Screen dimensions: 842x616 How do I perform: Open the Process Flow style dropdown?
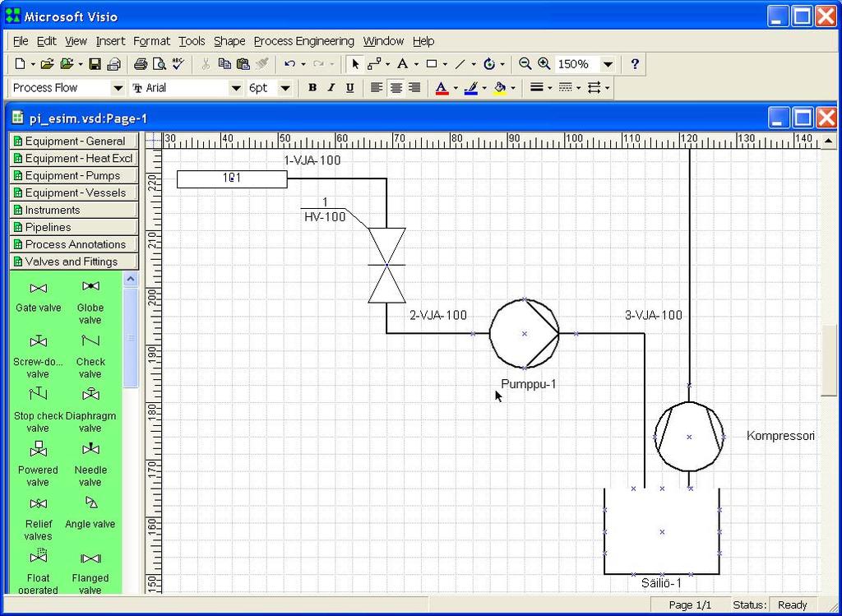point(118,88)
